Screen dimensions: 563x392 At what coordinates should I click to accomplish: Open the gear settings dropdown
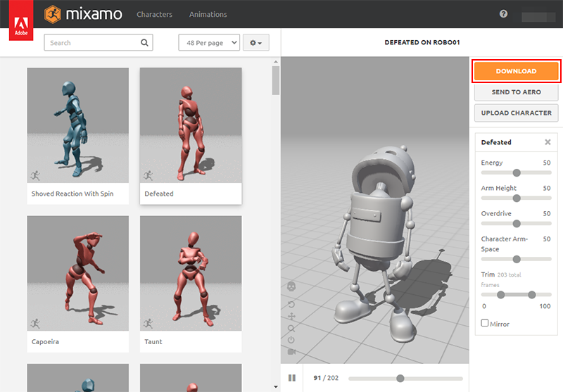pos(256,43)
